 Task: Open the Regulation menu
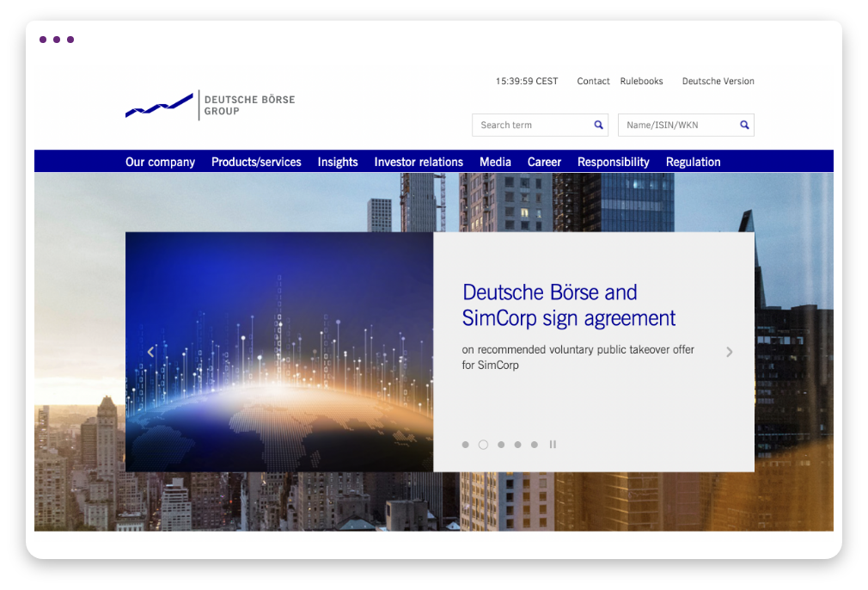pos(693,162)
